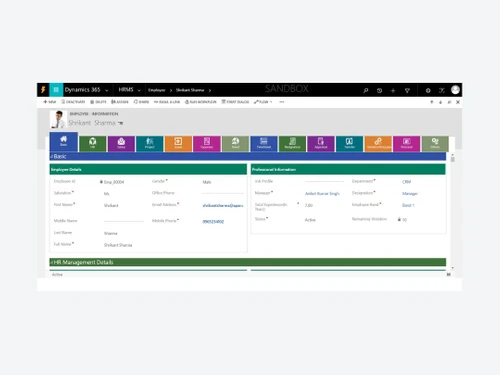Close the record with X icon
This screenshot has width=500, height=375.
(458, 102)
